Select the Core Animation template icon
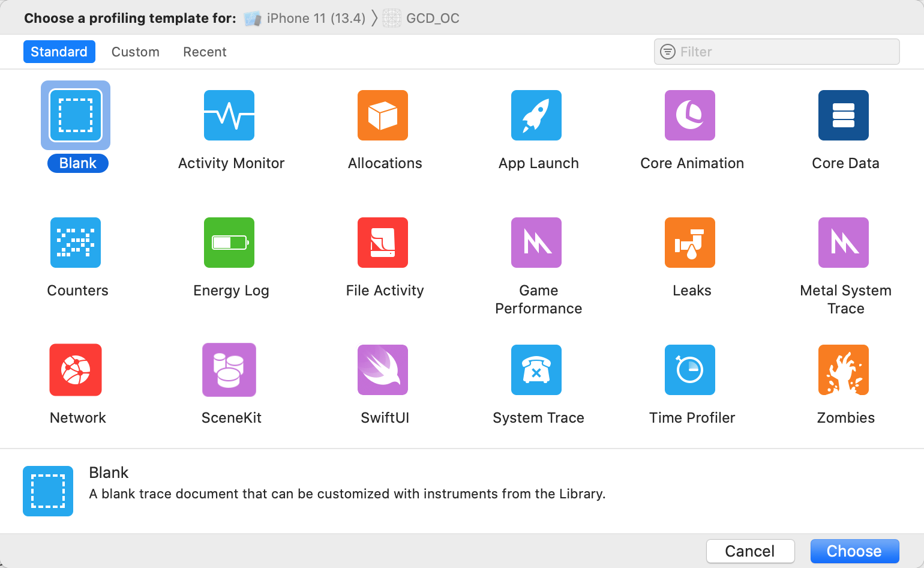Screen dimensions: 924x568 pos(690,115)
